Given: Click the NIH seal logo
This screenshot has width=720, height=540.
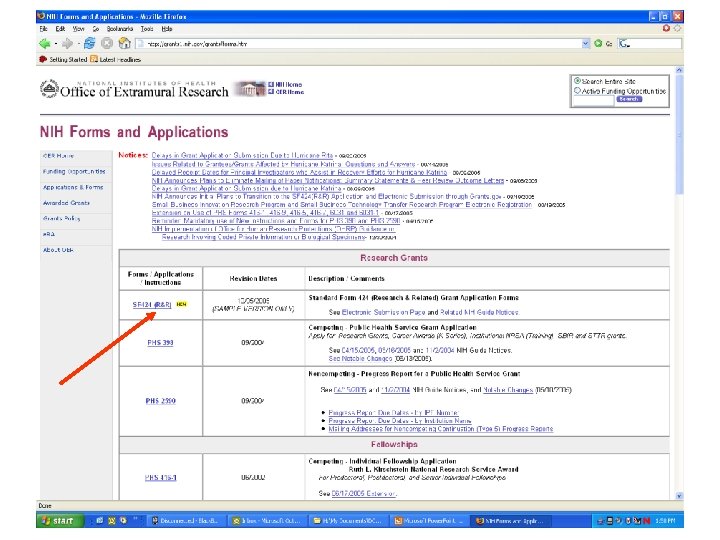Looking at the screenshot, I should [49, 89].
